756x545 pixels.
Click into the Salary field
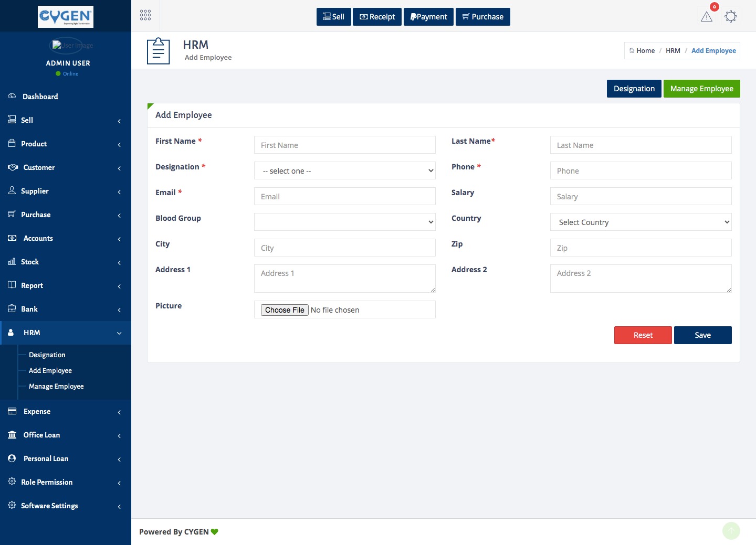coord(641,196)
